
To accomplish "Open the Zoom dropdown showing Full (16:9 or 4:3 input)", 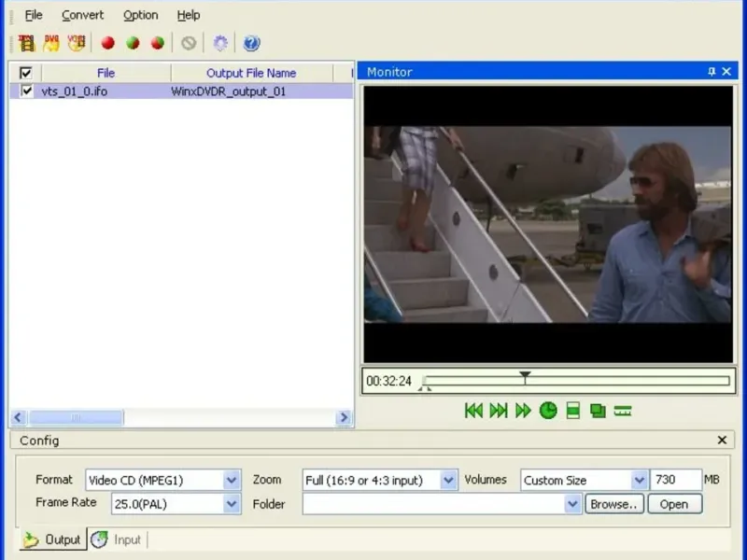I will 380,480.
